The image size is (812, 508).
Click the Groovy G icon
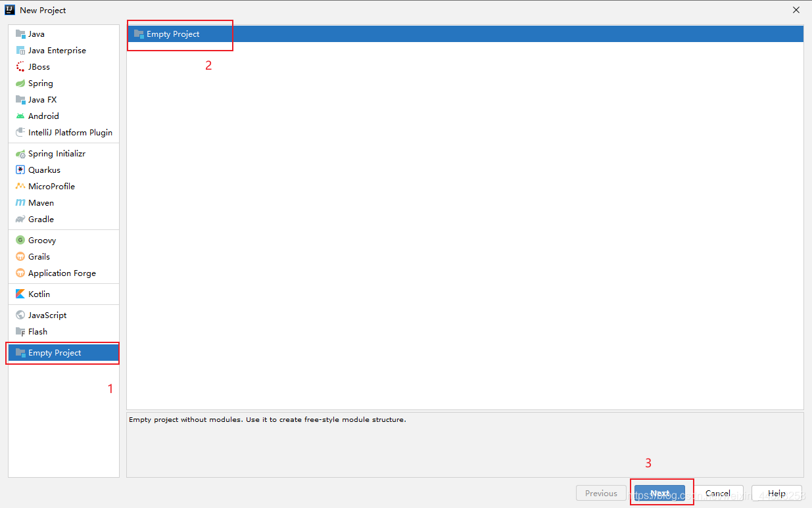coord(20,240)
